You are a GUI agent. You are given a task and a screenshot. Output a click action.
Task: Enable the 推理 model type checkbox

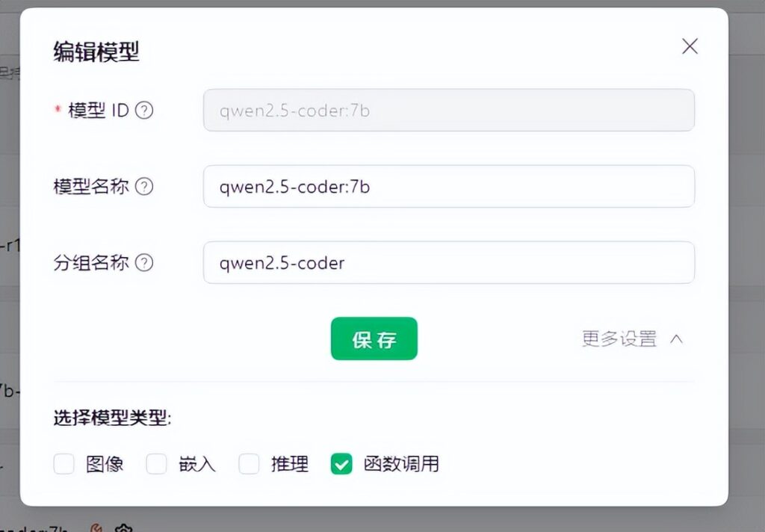coord(249,464)
